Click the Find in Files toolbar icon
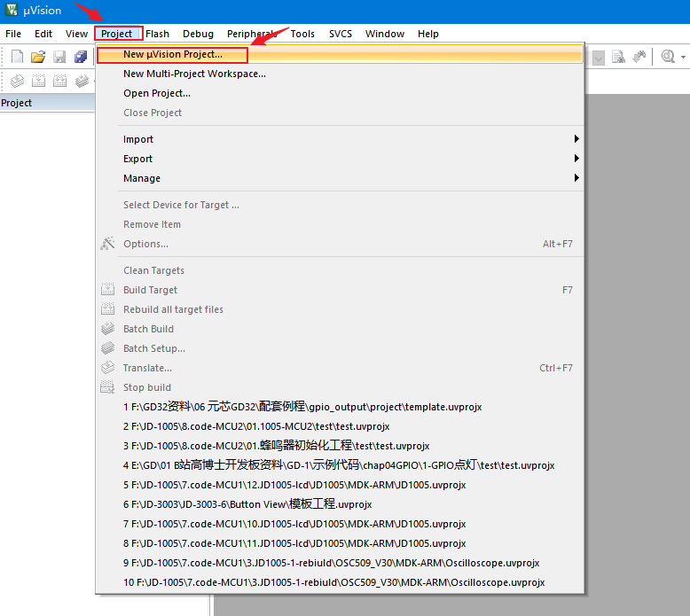690x616 pixels. (619, 57)
